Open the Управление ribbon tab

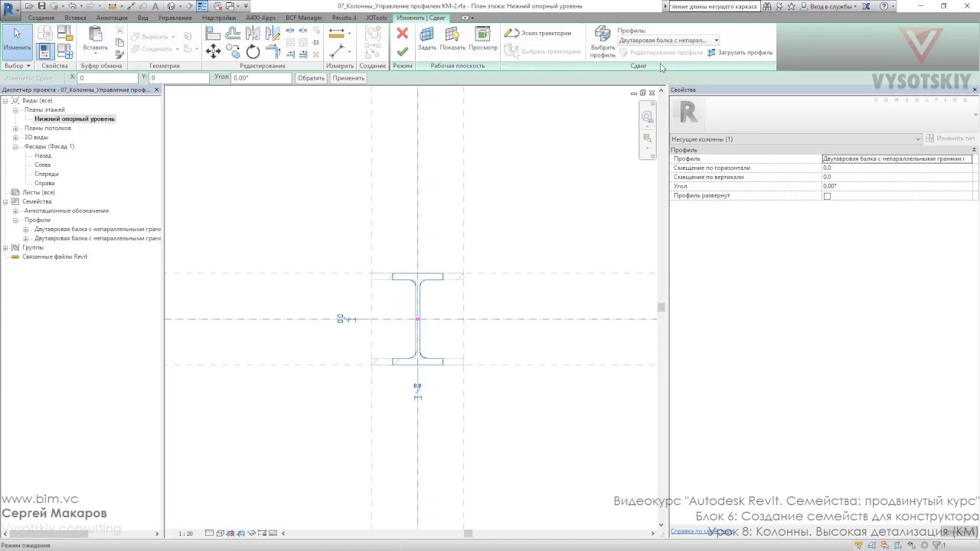click(x=175, y=18)
